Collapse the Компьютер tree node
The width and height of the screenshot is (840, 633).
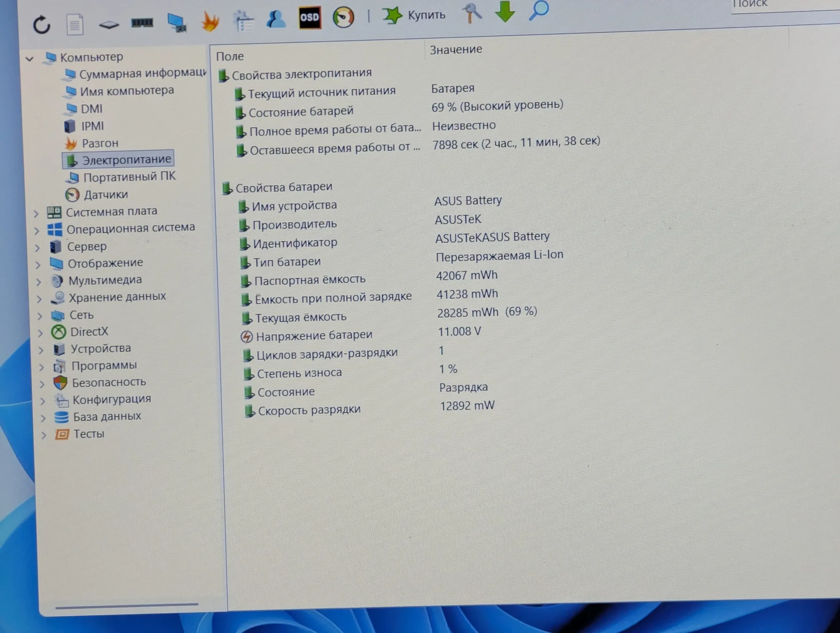(x=29, y=58)
